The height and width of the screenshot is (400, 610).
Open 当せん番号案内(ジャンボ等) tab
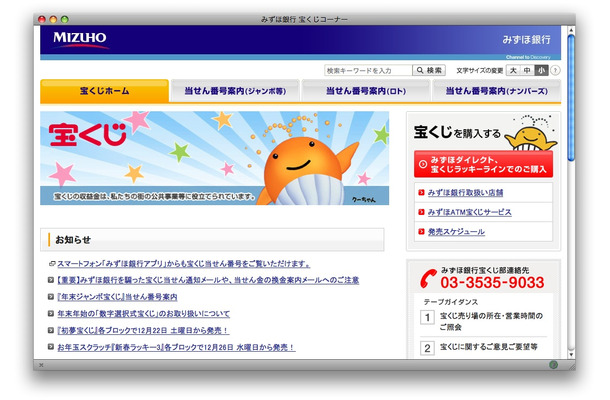(x=235, y=91)
